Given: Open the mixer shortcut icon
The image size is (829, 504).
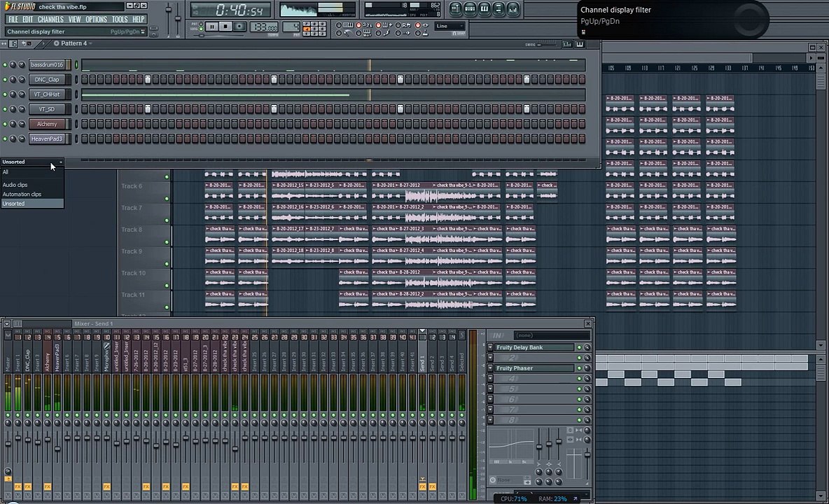Looking at the screenshot, I should coord(513,9).
